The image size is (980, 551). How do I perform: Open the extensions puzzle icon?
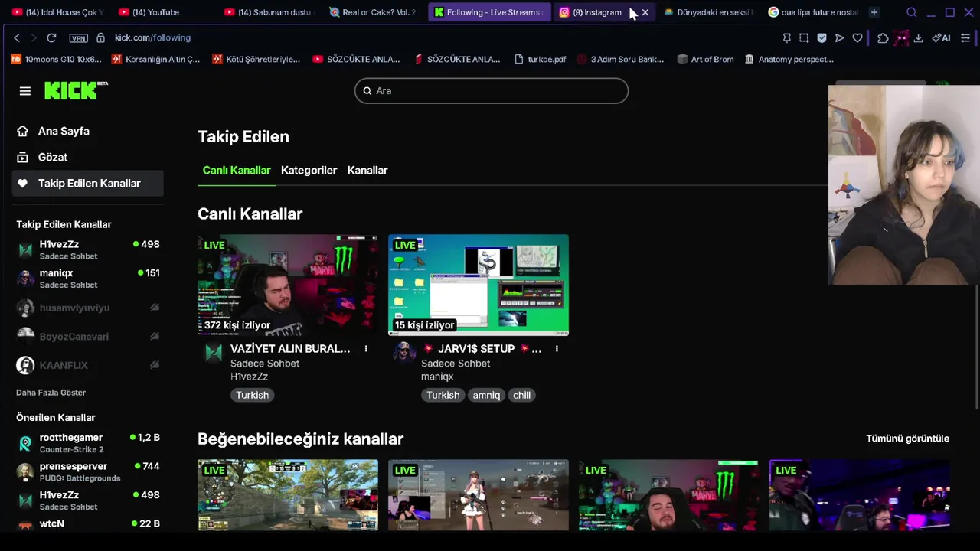883,37
